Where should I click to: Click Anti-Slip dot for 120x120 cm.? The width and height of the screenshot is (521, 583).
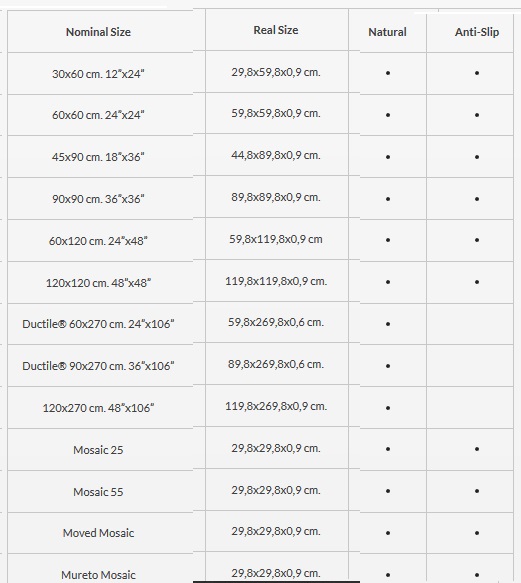477,282
